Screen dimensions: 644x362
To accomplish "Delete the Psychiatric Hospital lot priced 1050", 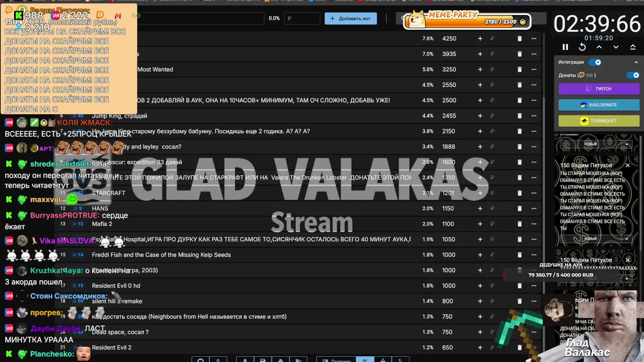I will pyautogui.click(x=520, y=239).
